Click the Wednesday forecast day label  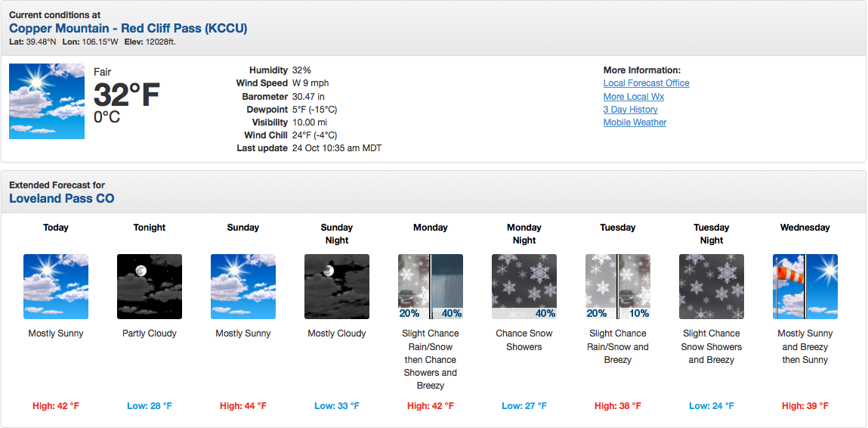click(x=805, y=228)
